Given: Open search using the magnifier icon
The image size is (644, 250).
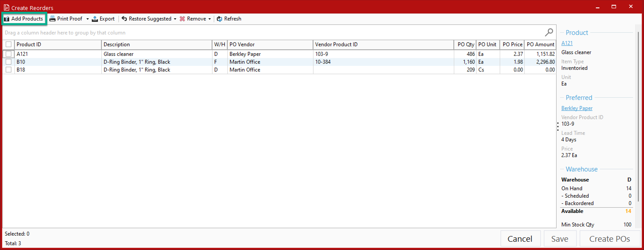Looking at the screenshot, I should pos(549,33).
